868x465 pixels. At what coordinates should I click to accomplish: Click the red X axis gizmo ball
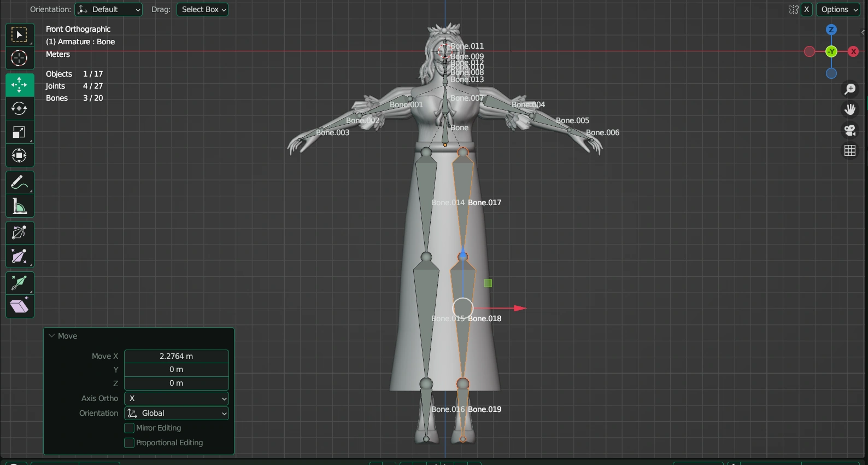(853, 51)
